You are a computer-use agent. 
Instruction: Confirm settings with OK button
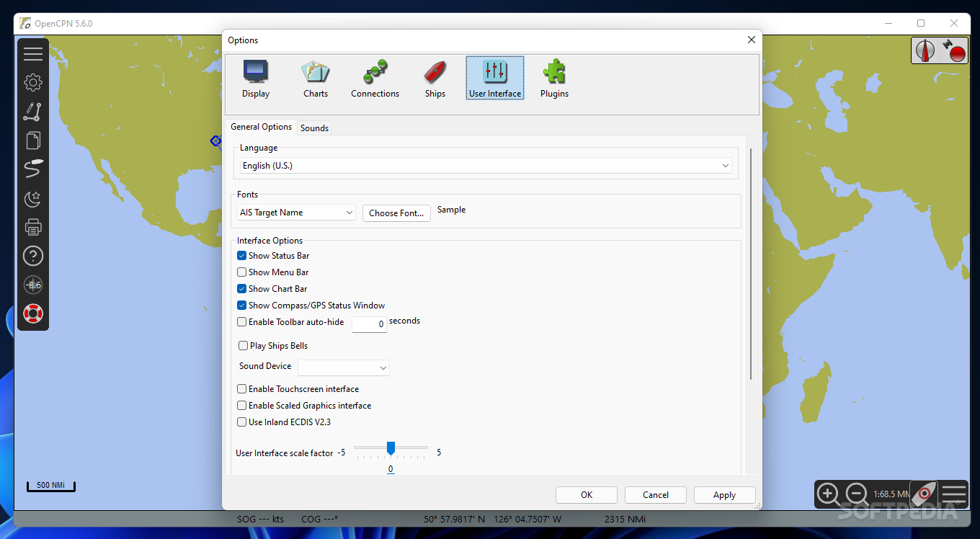coord(587,495)
